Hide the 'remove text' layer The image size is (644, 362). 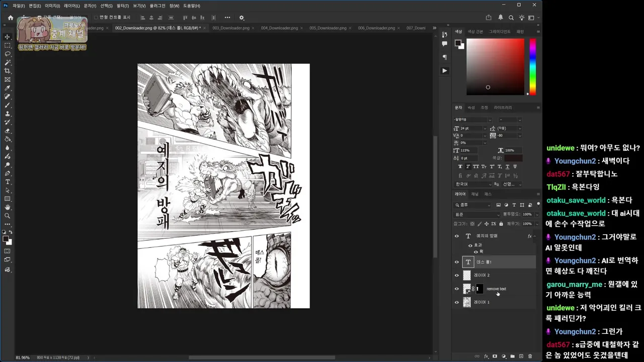[x=457, y=289]
